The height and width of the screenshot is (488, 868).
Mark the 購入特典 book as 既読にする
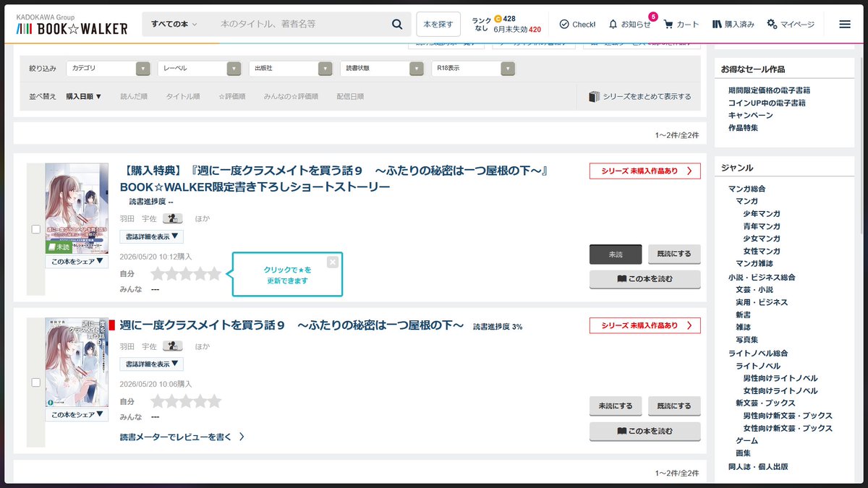pos(674,254)
